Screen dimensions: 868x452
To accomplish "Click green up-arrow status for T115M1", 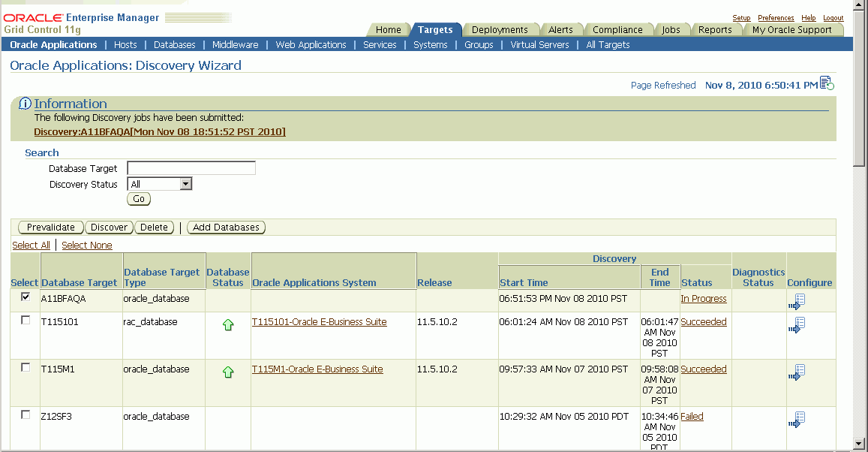I will point(228,372).
